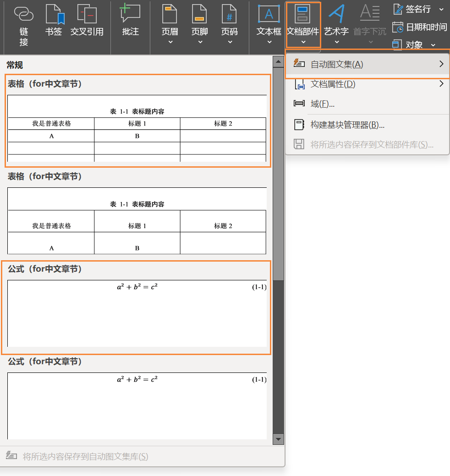Click 将所选内容保存到自动图文集库(S)

142,456
